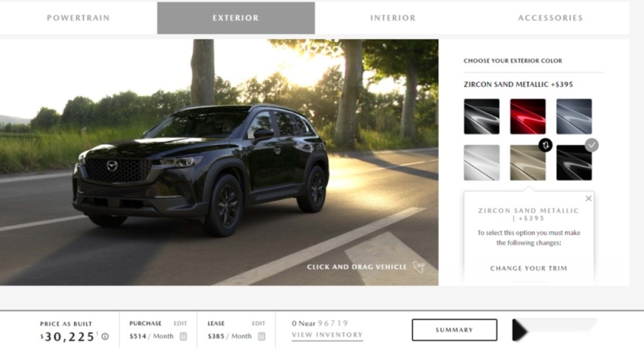644x348 pixels.
Task: Open the purchase payment calculator icon
Action: click(183, 336)
